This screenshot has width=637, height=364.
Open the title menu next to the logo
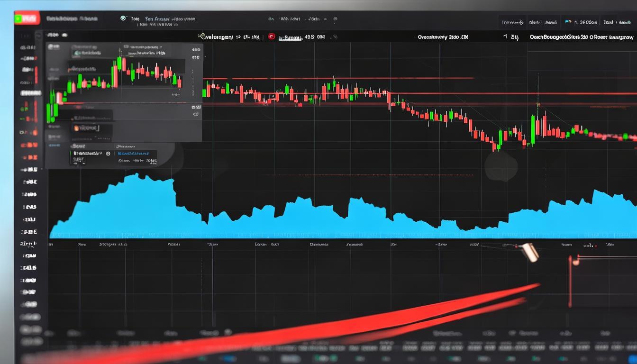[72, 19]
